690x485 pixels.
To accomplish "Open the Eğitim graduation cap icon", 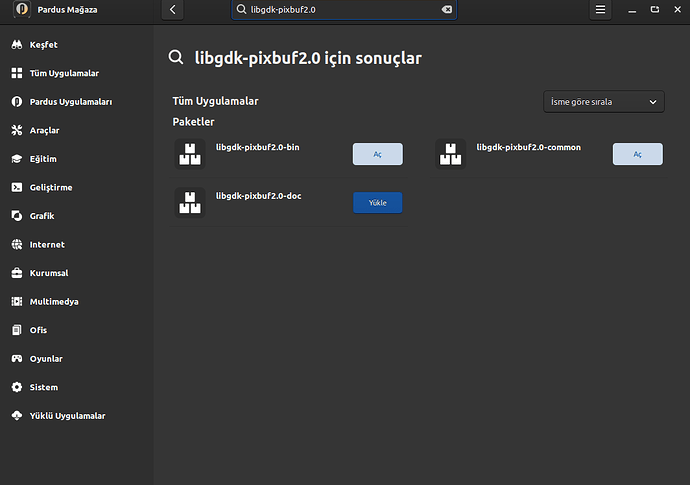I will [x=16, y=159].
